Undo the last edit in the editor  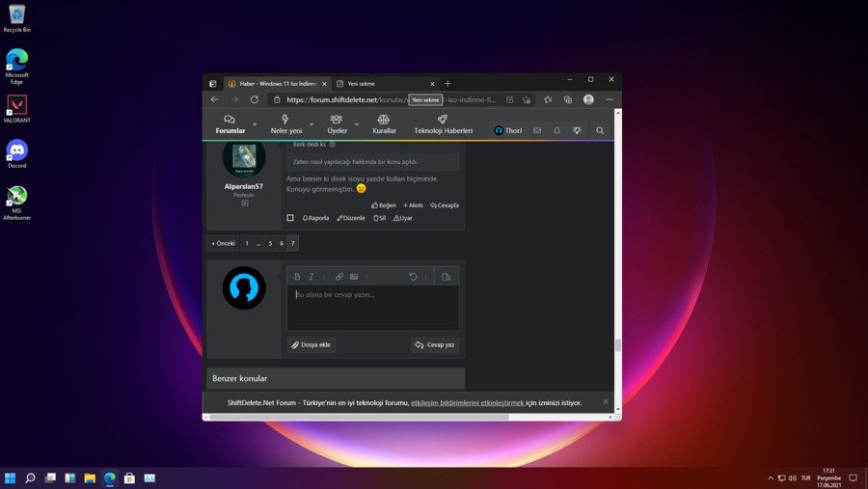pyautogui.click(x=413, y=277)
